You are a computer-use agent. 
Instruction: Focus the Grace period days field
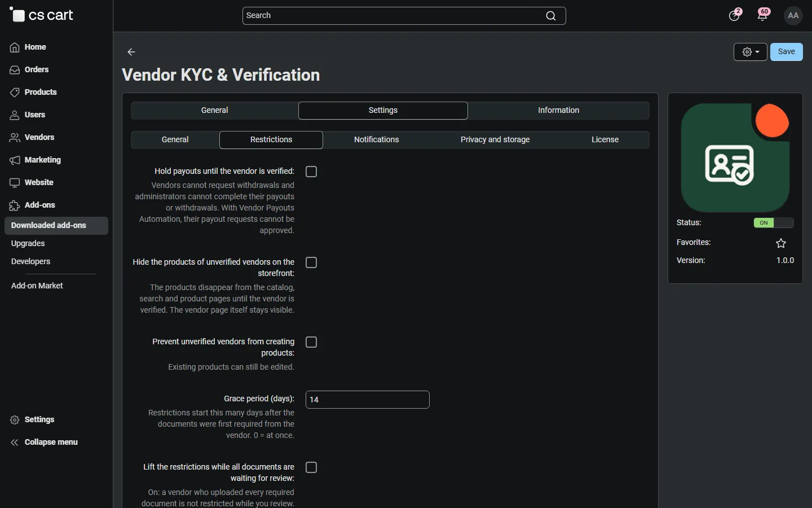(368, 400)
